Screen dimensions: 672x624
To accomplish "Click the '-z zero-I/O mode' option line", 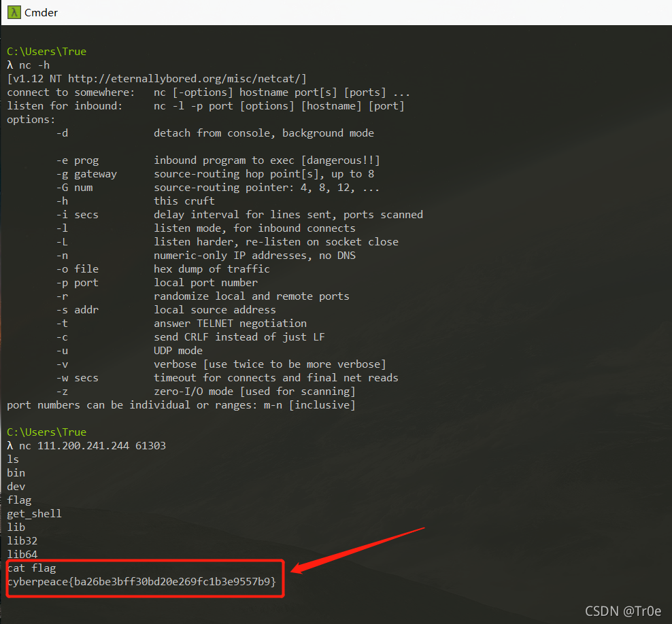I will click(205, 392).
